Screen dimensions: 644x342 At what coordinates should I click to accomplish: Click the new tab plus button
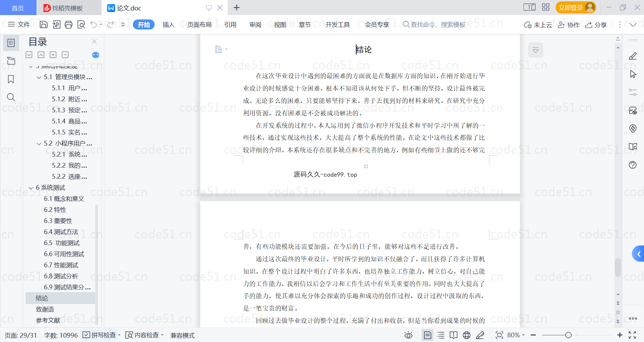click(x=236, y=7)
